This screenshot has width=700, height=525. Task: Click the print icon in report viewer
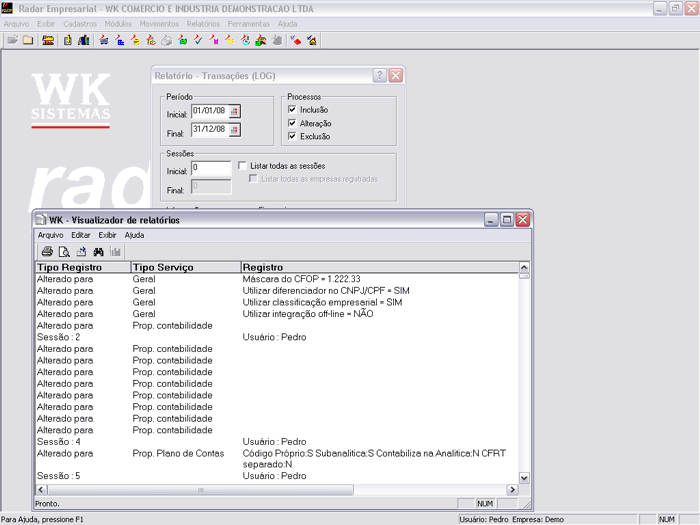pyautogui.click(x=47, y=251)
